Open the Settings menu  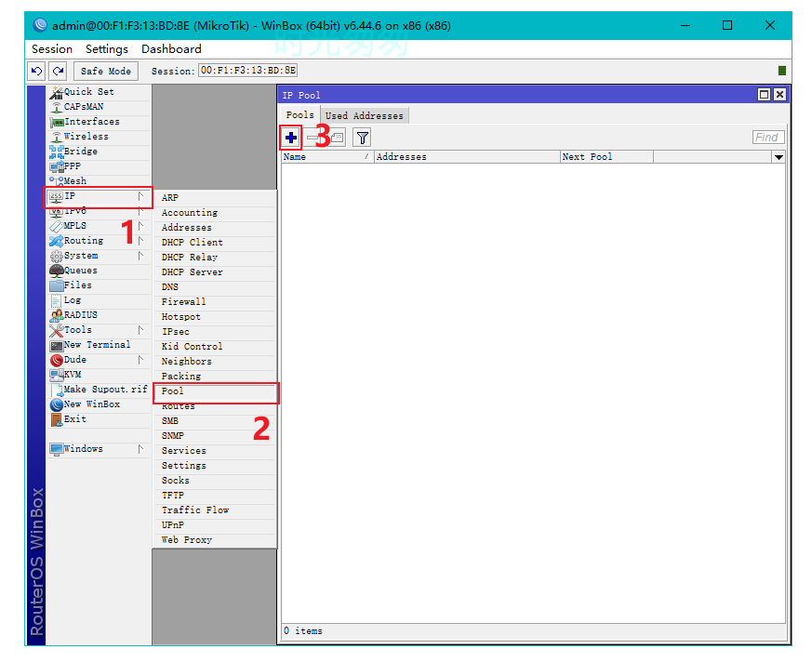click(107, 49)
